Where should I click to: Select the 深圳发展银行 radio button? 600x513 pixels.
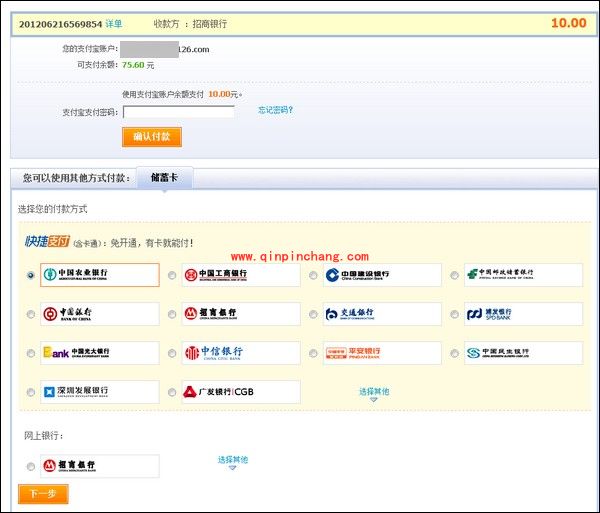(x=31, y=392)
